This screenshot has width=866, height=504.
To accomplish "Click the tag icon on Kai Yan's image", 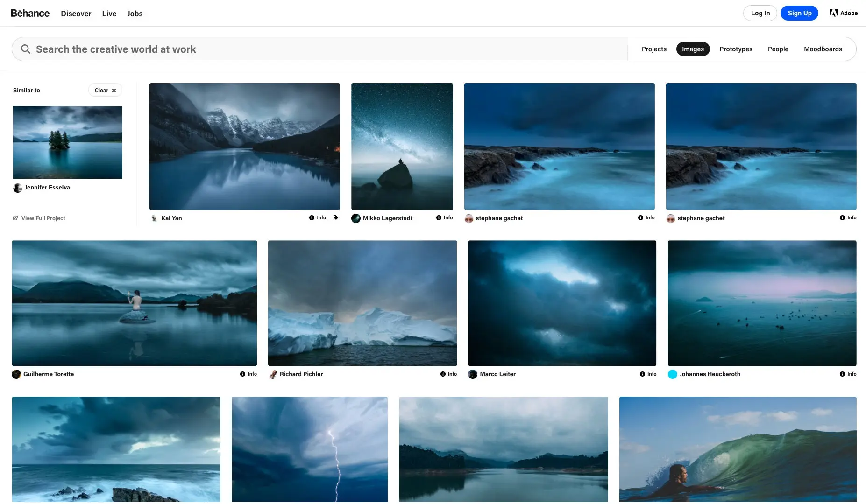I will click(336, 217).
